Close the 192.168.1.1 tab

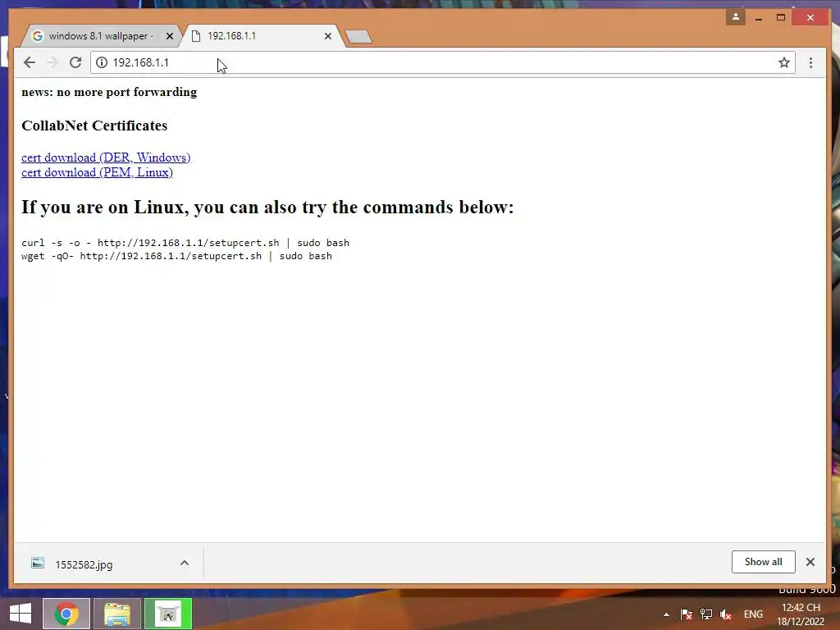tap(328, 36)
